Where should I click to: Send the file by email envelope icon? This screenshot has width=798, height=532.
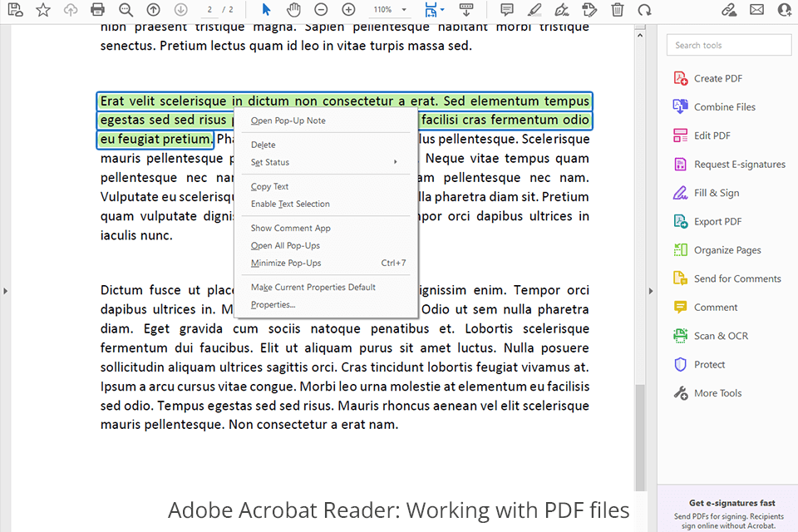point(756,10)
